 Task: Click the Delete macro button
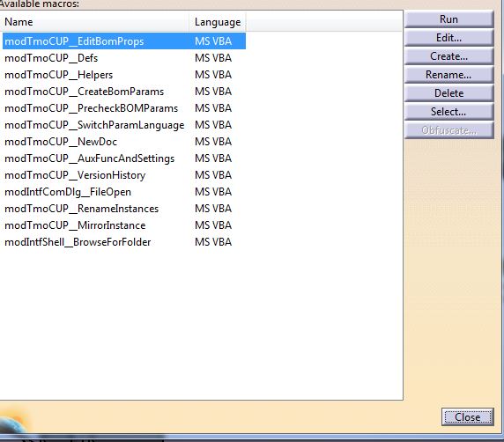pyautogui.click(x=448, y=93)
